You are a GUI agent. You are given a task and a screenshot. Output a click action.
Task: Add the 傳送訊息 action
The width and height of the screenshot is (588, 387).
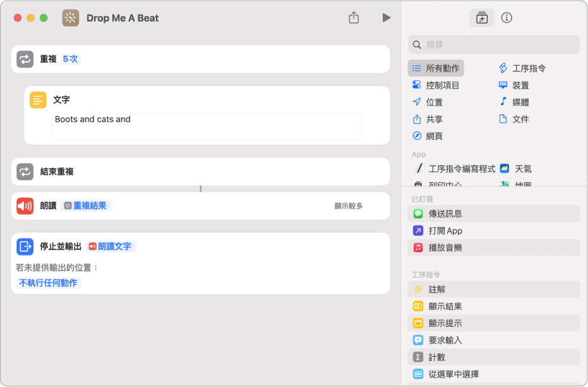click(x=494, y=214)
